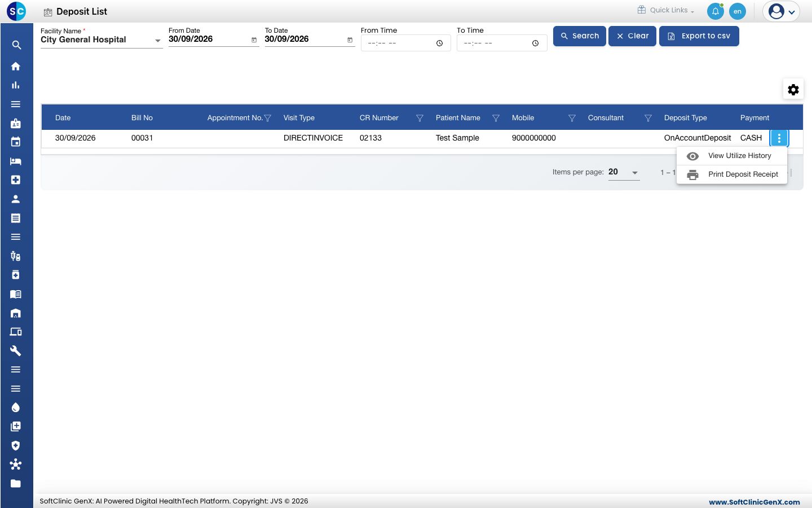
Task: Choose Print Deposit Receipt from menu
Action: (732, 174)
